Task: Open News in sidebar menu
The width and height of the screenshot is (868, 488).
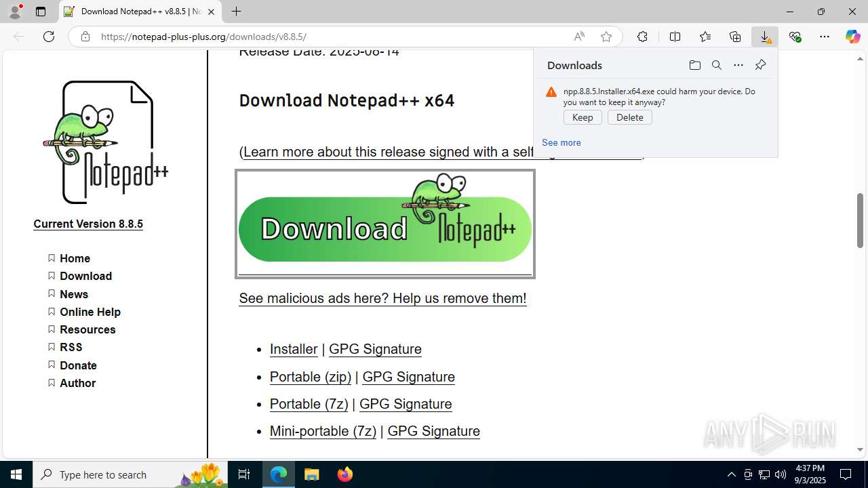Action: pyautogui.click(x=74, y=294)
